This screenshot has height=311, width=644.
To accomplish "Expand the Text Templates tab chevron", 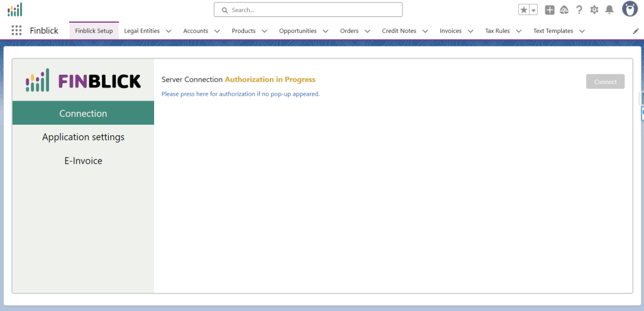I will click(582, 31).
